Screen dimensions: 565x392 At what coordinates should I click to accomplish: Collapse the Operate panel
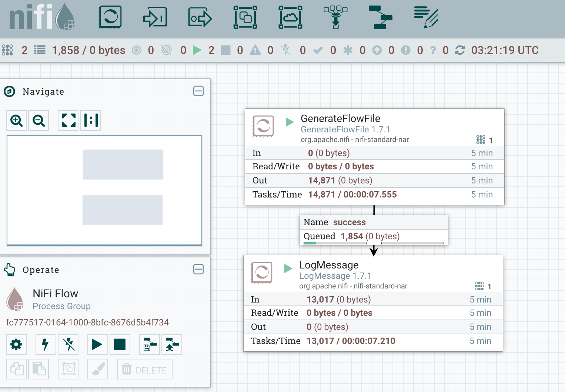(198, 269)
